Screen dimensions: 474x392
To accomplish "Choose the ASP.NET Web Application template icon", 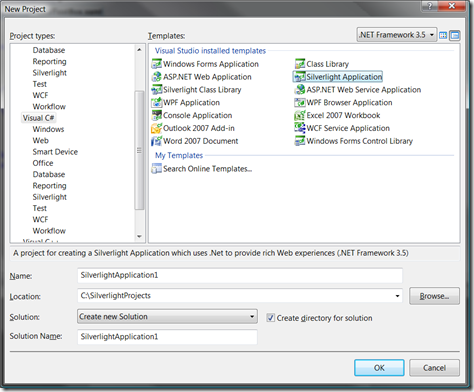I will pos(156,77).
